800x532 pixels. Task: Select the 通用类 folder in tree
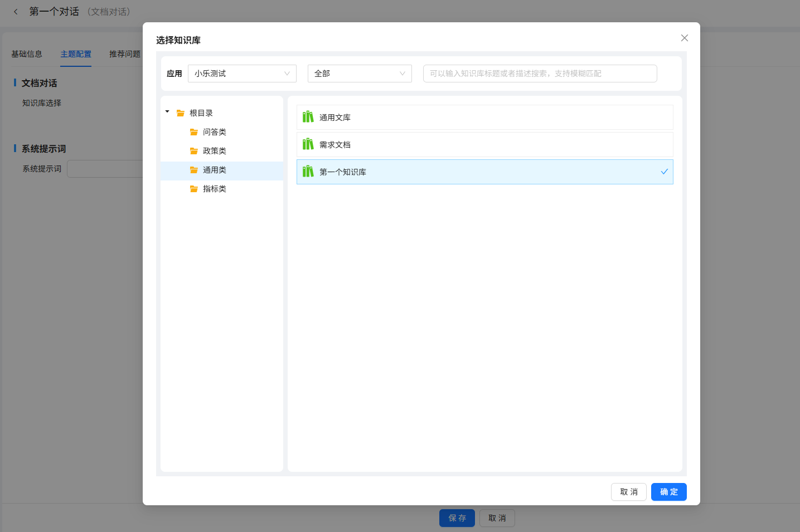click(215, 170)
